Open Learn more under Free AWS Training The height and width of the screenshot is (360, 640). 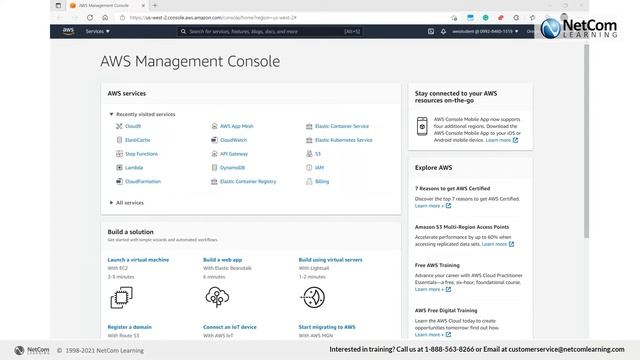click(x=433, y=289)
